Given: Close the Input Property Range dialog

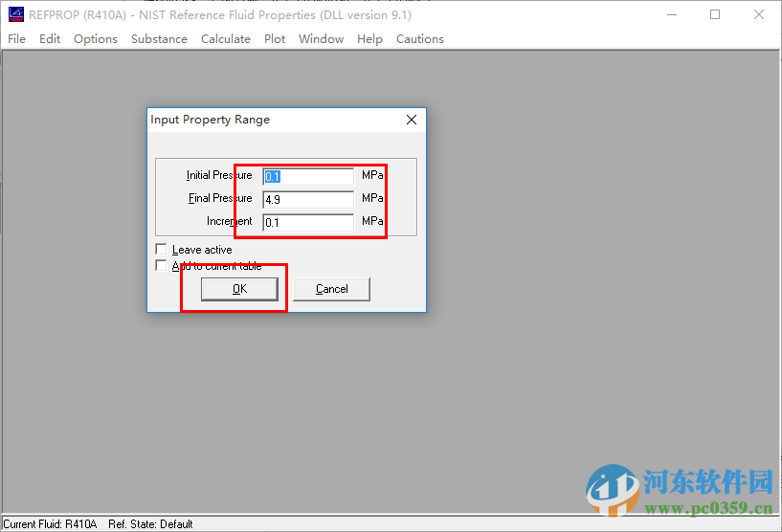Looking at the screenshot, I should click(x=412, y=120).
